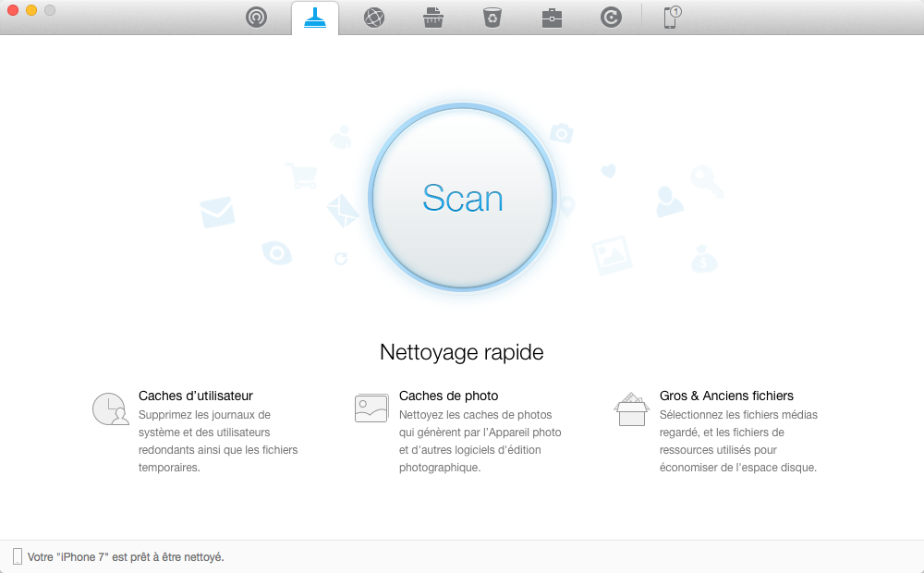Select the 'Caches de photo' heading
This screenshot has height=573, width=924.
[x=448, y=396]
